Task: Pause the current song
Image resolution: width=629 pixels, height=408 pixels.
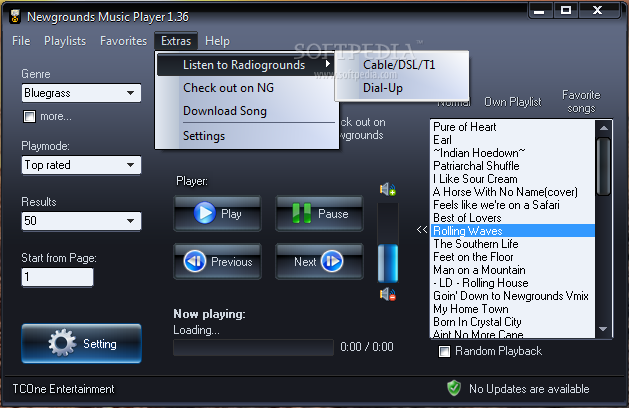Action: click(319, 213)
